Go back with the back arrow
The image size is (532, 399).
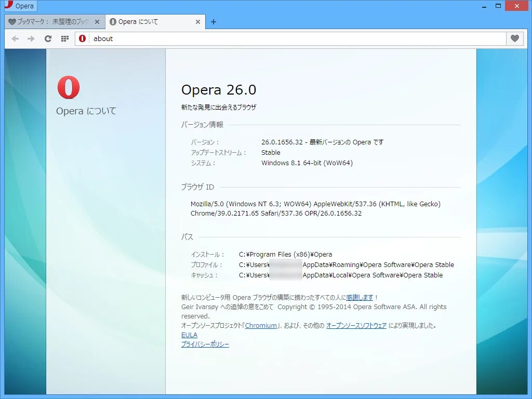pyautogui.click(x=15, y=38)
